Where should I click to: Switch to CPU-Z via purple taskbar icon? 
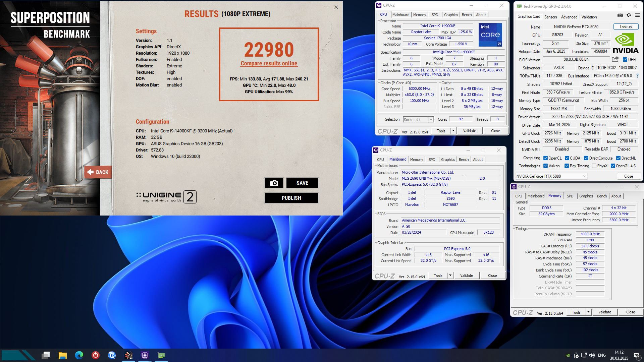(x=145, y=355)
